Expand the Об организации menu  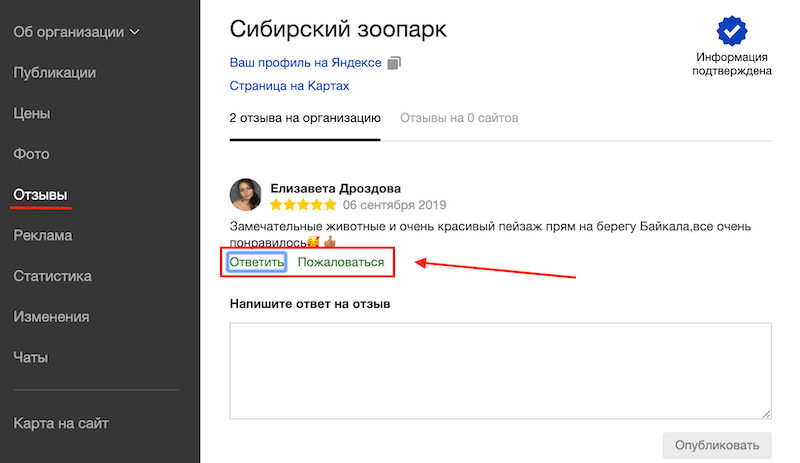pos(76,31)
